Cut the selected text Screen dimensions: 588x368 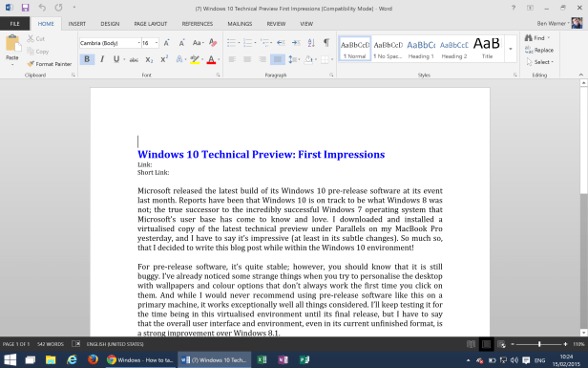(x=36, y=38)
